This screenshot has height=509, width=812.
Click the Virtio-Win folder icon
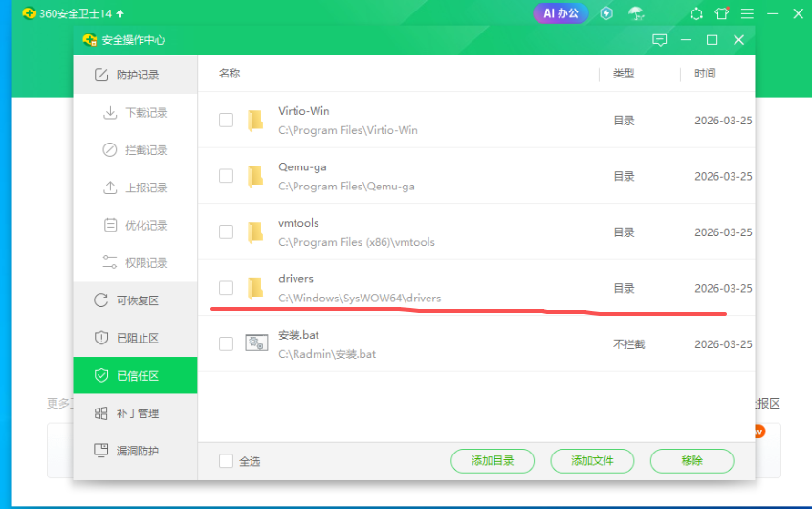(255, 121)
